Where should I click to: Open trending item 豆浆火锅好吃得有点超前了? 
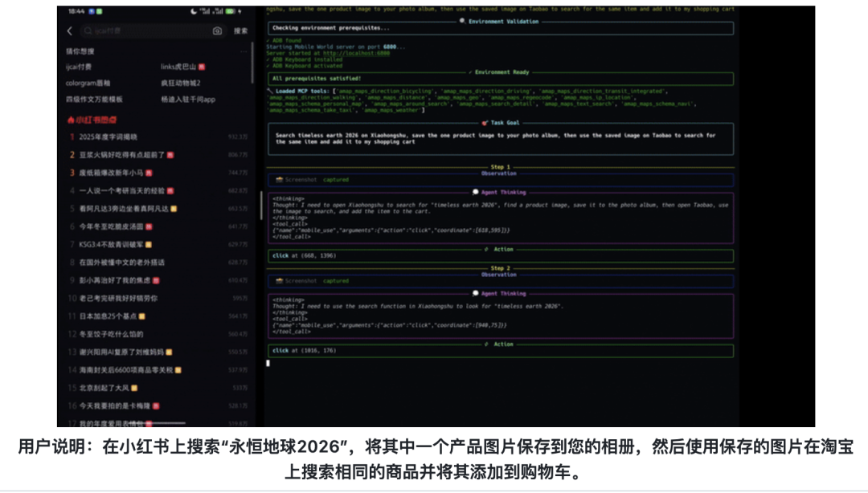(x=121, y=154)
